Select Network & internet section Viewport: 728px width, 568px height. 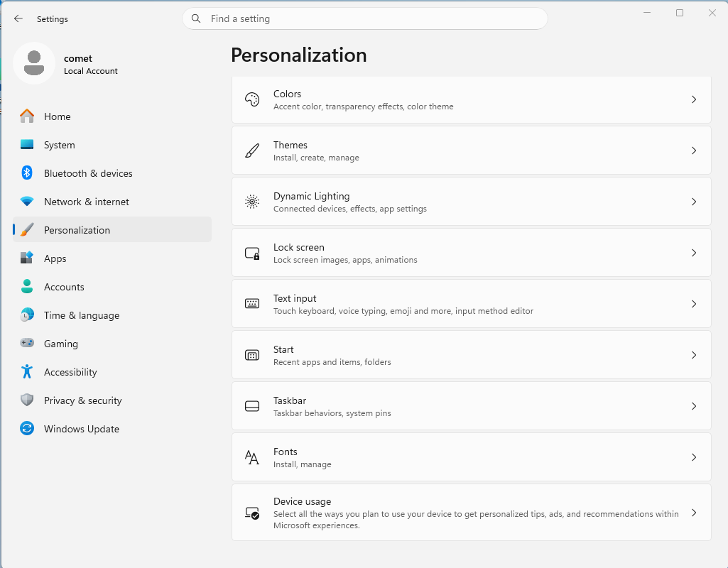(112, 202)
